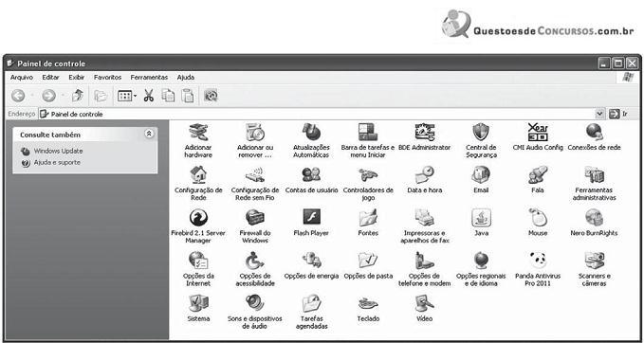Open Barra de tarefas e menu Iniciar
This screenshot has height=343, width=644.
tap(368, 133)
